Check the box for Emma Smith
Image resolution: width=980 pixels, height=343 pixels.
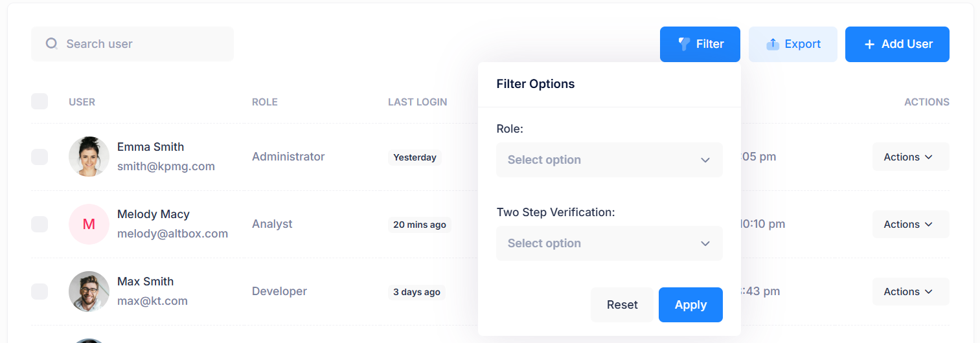[40, 157]
